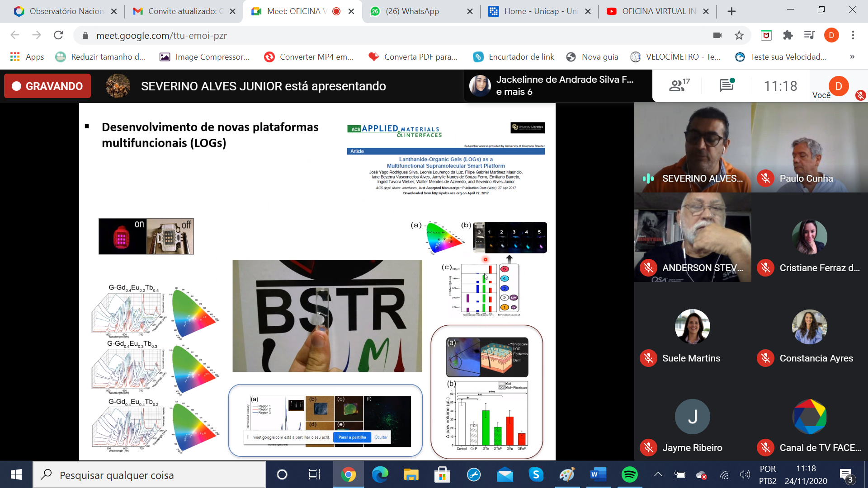Open the VELOCÍMETRO bookmark

tap(675, 57)
